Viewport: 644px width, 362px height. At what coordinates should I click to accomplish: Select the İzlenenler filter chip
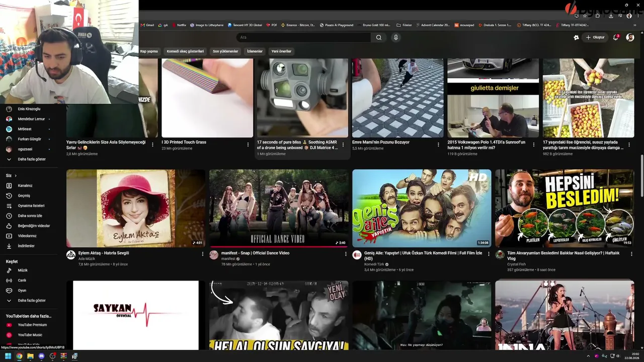point(255,51)
